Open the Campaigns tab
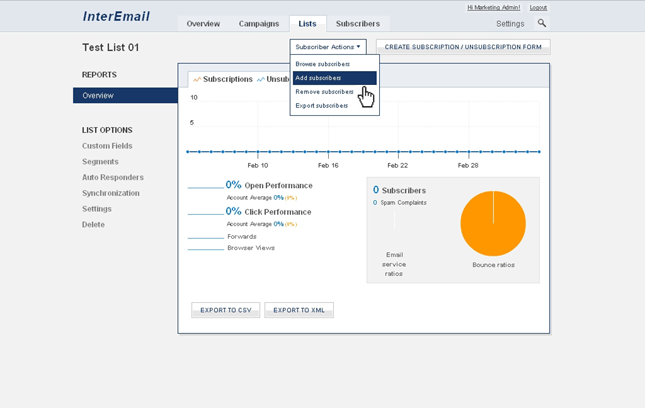 point(259,23)
